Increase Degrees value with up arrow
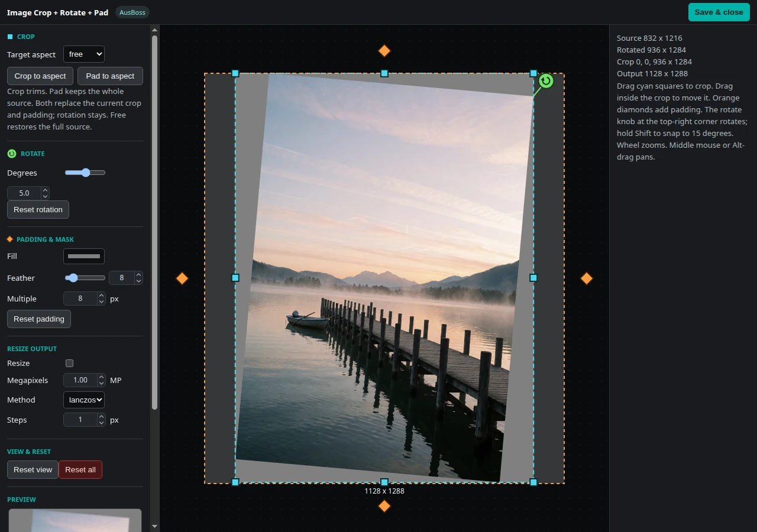 pyautogui.click(x=46, y=190)
